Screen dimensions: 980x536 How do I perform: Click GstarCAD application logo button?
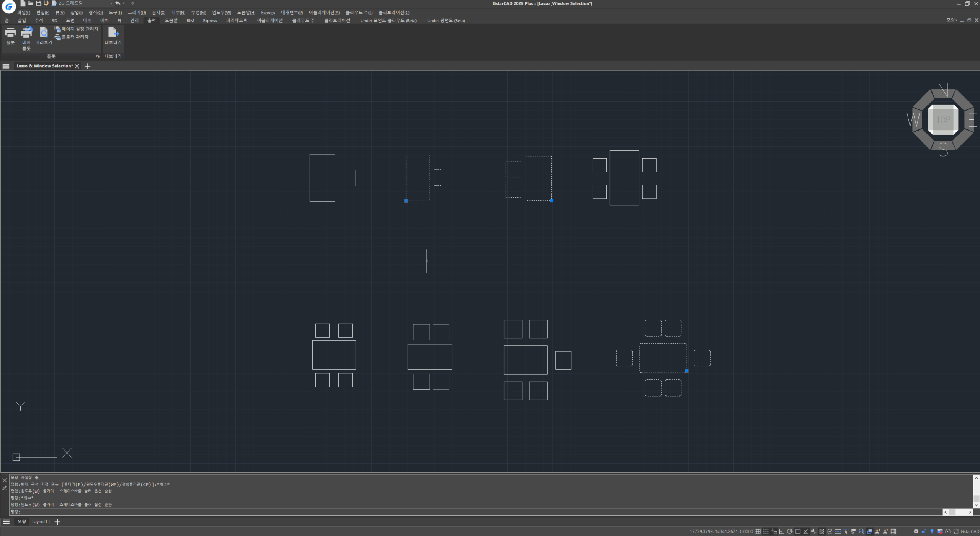[x=8, y=7]
